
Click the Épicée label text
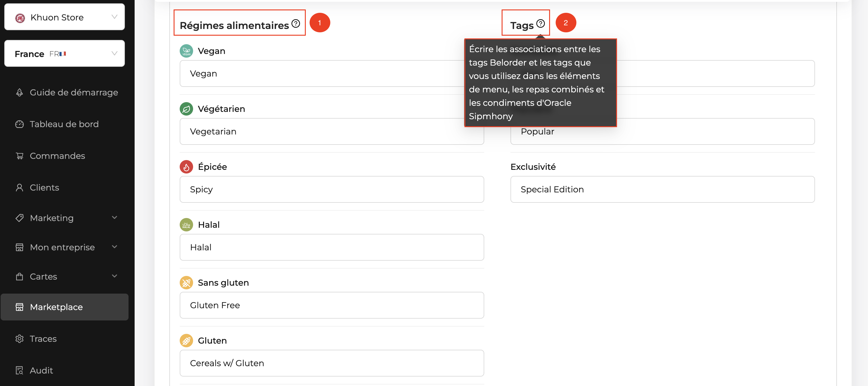[212, 167]
